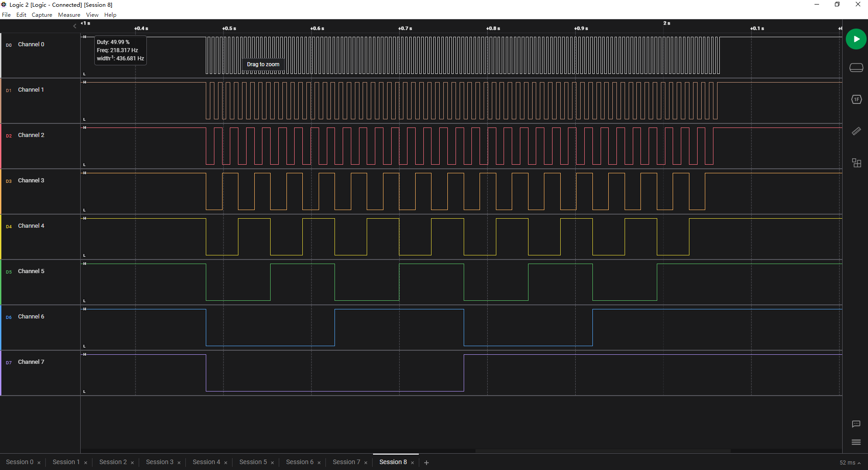Add a new session with plus button
The height and width of the screenshot is (470, 868).
pos(427,463)
